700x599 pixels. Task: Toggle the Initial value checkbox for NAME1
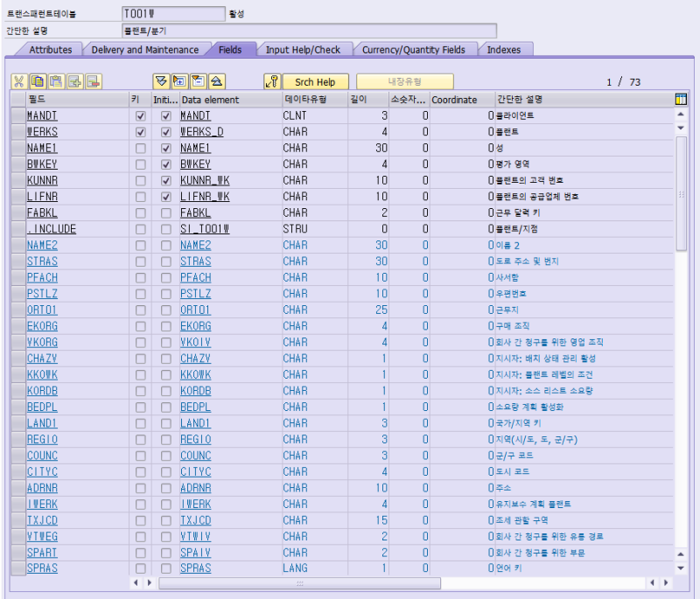coord(165,148)
